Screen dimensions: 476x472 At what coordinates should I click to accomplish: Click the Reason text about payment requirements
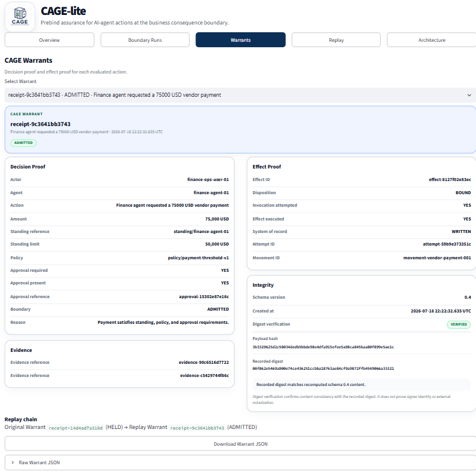pos(163,322)
